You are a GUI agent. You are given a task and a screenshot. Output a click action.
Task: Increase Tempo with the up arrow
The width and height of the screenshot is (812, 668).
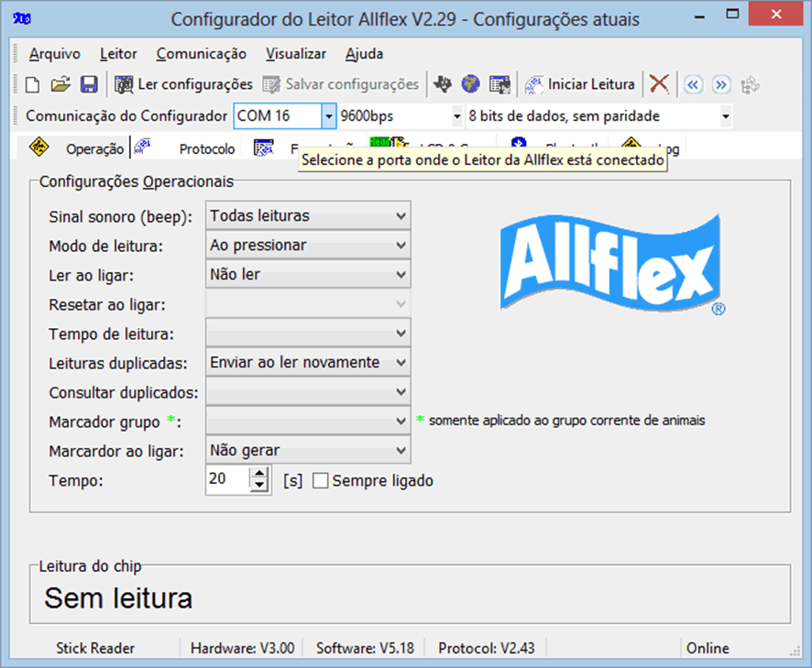click(x=259, y=473)
